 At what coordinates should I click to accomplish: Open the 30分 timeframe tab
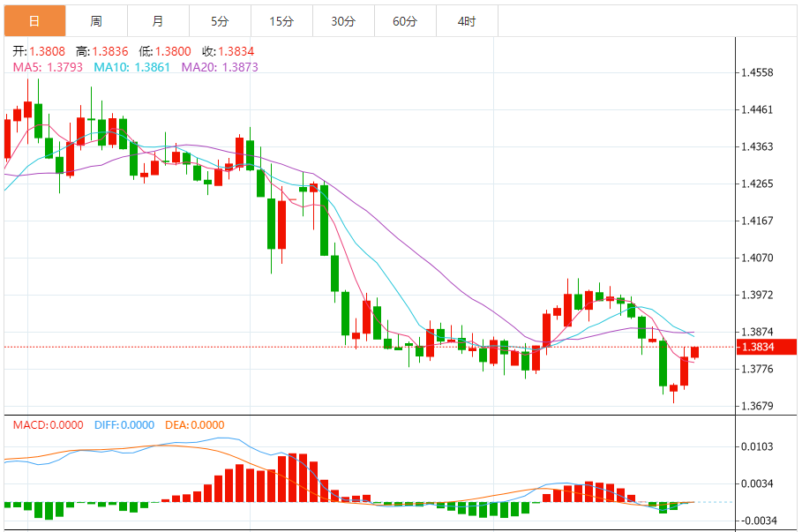click(343, 21)
